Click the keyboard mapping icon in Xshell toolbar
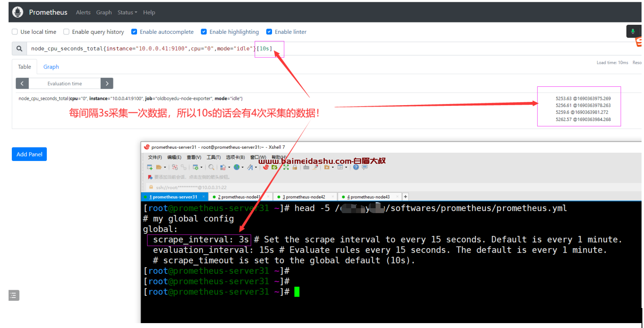The height and width of the screenshot is (328, 644). pyautogui.click(x=306, y=167)
